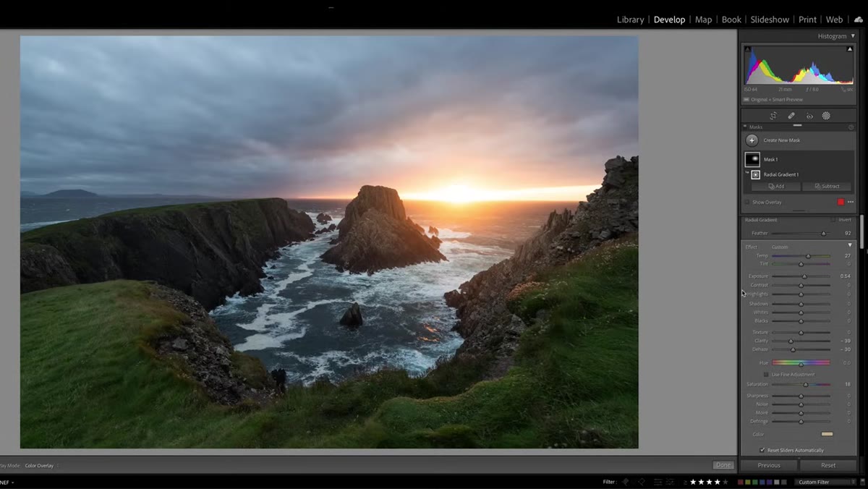Click the shadow clipping indicator in histogram
The image size is (868, 489).
pyautogui.click(x=748, y=49)
